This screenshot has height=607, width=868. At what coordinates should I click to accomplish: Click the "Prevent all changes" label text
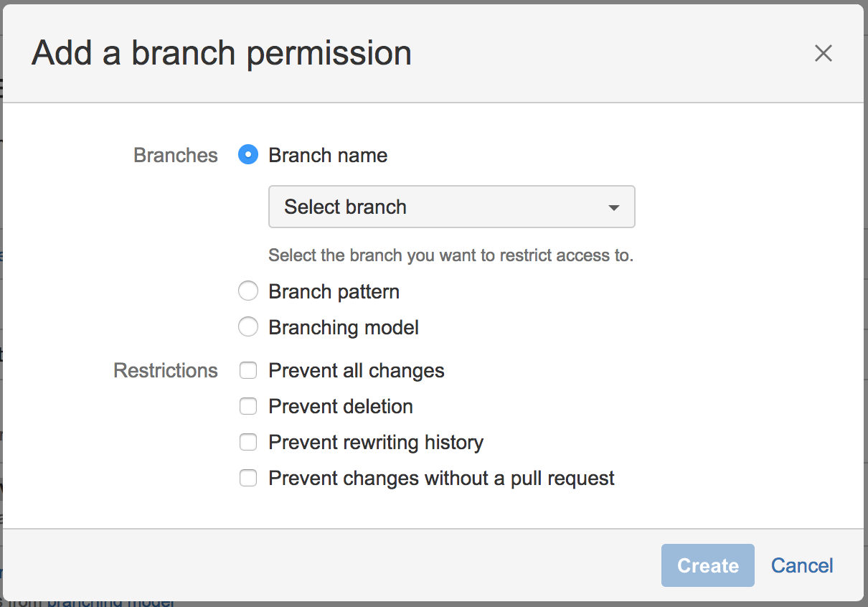[357, 371]
